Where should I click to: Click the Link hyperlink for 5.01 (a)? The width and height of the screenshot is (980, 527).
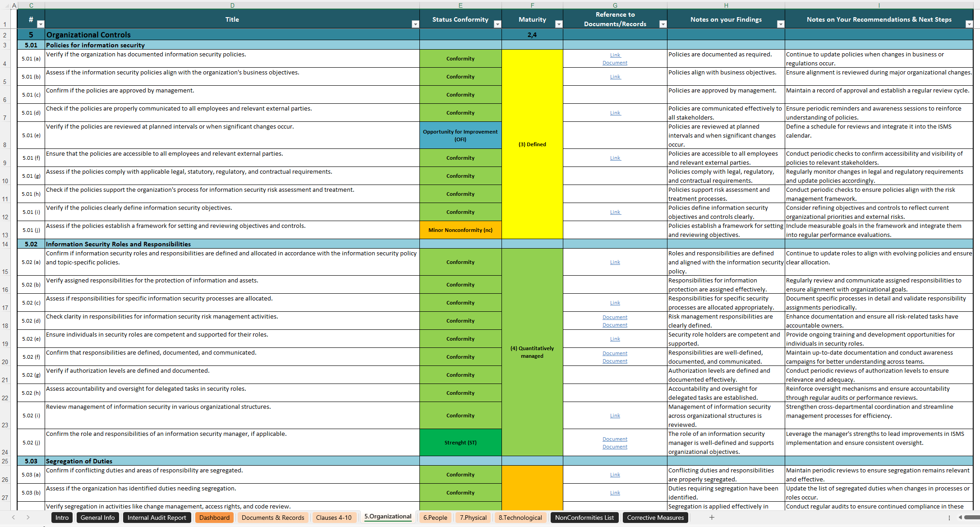point(615,55)
